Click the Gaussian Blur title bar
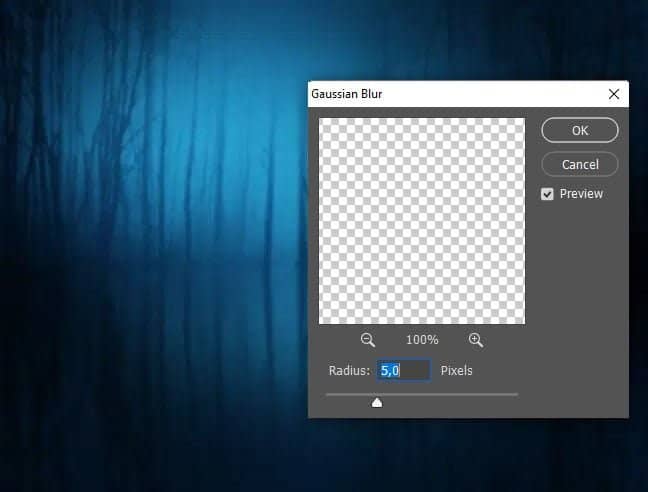This screenshot has width=648, height=492. [450, 94]
